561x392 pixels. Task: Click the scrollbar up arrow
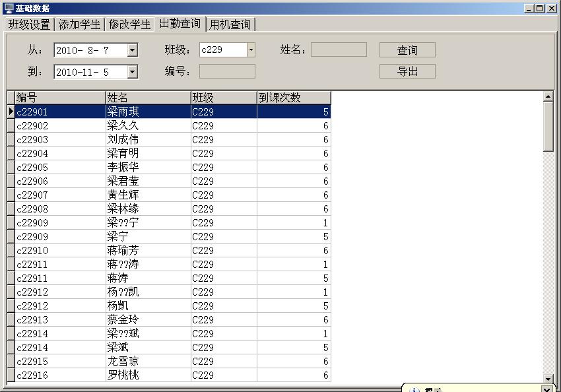coord(548,97)
